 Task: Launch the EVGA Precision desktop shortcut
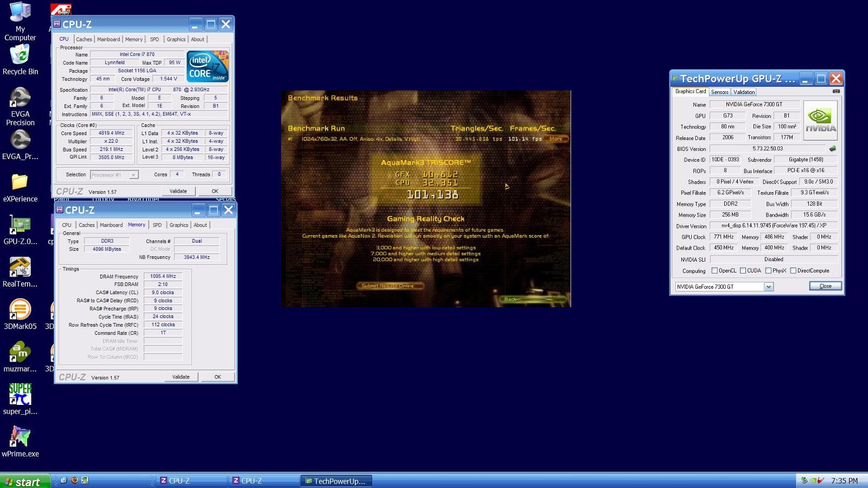point(20,106)
